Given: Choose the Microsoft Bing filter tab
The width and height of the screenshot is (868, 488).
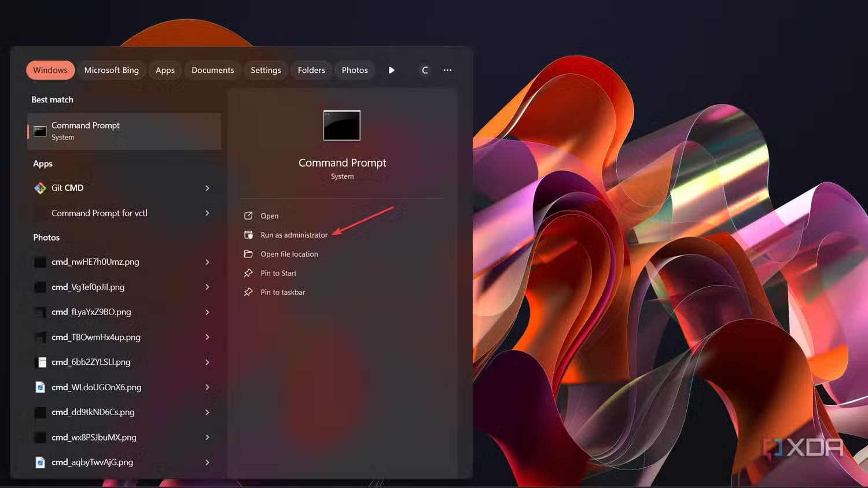Looking at the screenshot, I should 111,70.
